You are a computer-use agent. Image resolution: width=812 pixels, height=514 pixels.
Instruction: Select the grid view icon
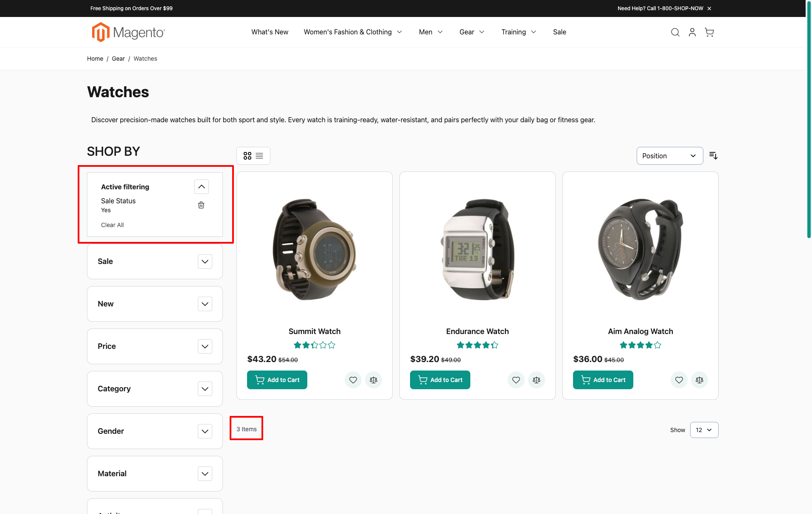click(247, 155)
